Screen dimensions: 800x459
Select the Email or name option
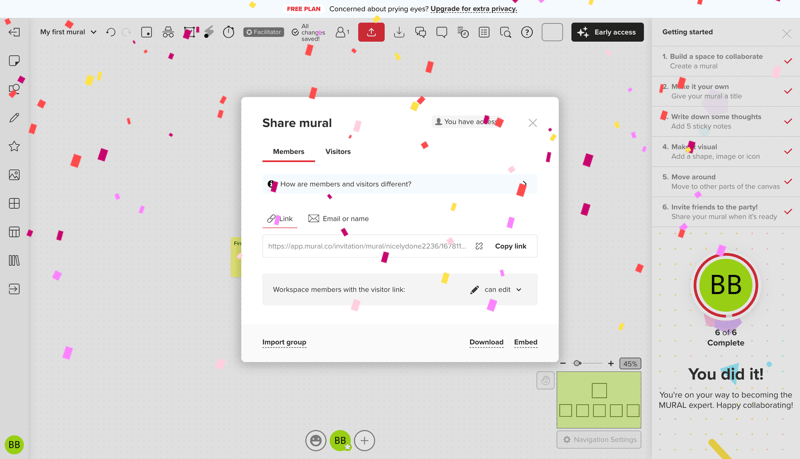(338, 219)
